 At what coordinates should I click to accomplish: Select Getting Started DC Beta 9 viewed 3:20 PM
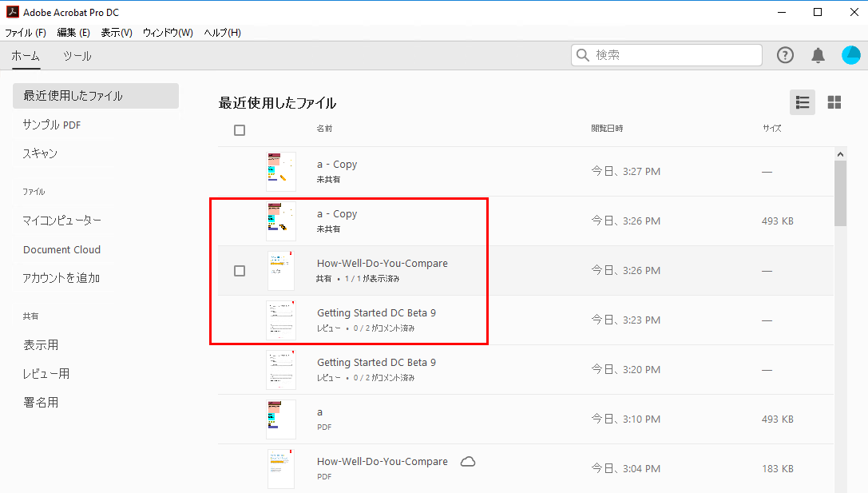coord(376,362)
